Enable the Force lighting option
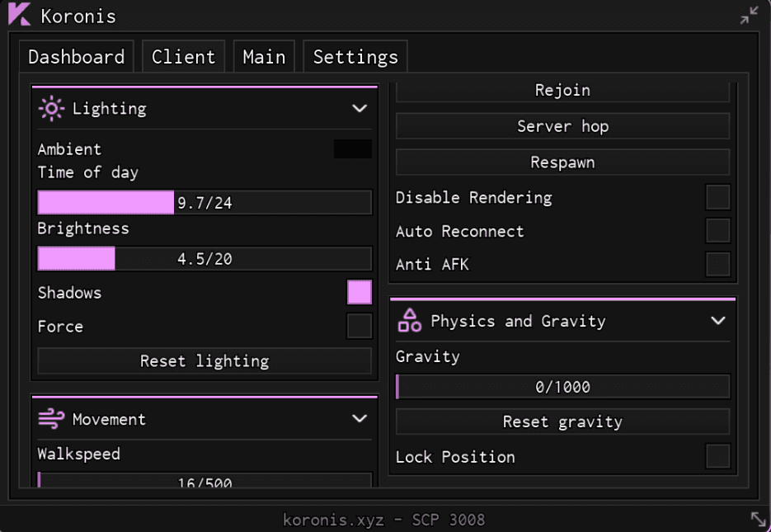The height and width of the screenshot is (532, 771). 360,326
